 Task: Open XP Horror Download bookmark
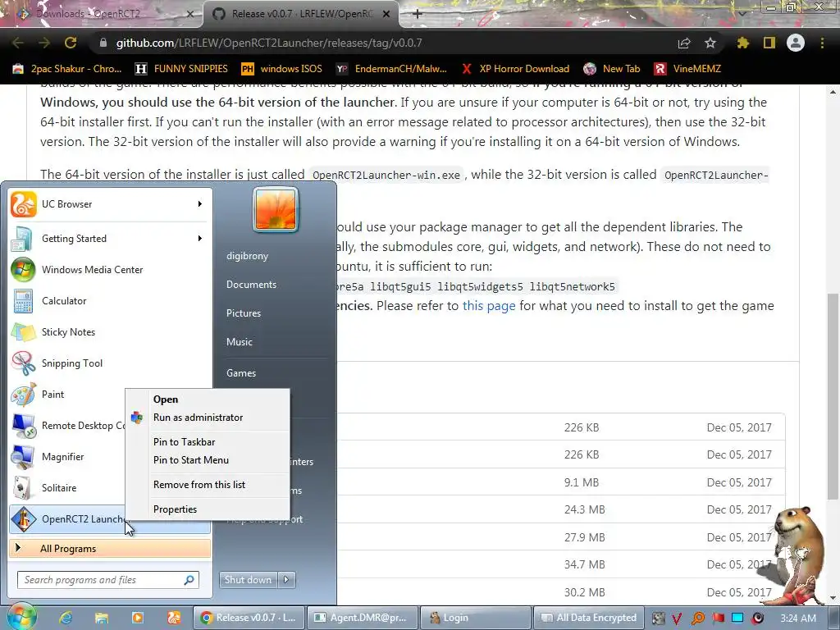515,69
